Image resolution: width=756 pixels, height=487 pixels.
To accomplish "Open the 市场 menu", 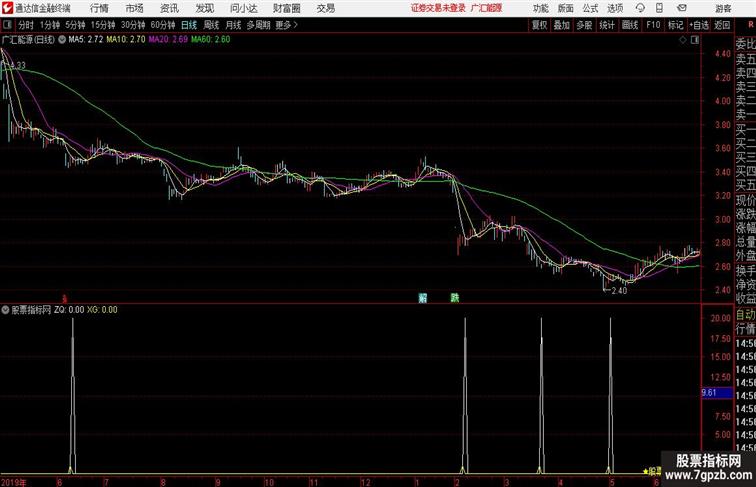I will click(135, 8).
